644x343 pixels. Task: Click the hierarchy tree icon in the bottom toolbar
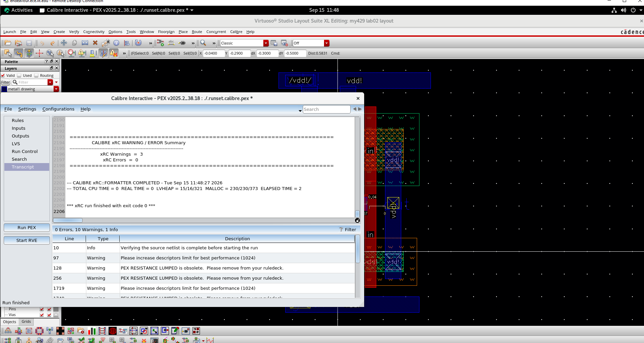[8, 331]
